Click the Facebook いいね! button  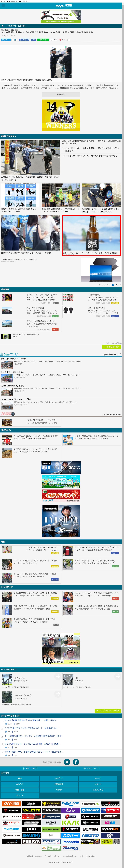point(24,40)
